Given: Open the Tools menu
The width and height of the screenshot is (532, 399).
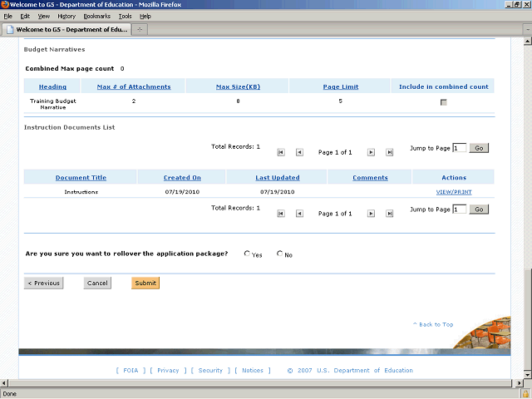Looking at the screenshot, I should [x=125, y=17].
